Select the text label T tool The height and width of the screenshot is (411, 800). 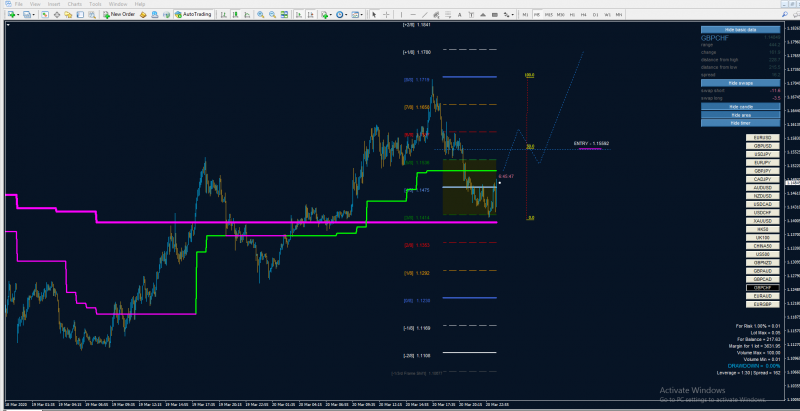pyautogui.click(x=471, y=15)
